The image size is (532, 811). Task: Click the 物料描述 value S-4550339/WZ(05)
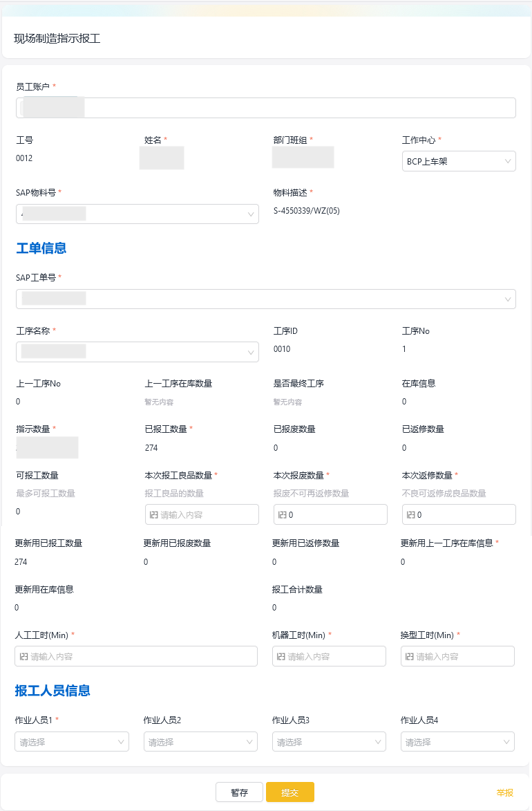[x=307, y=210]
